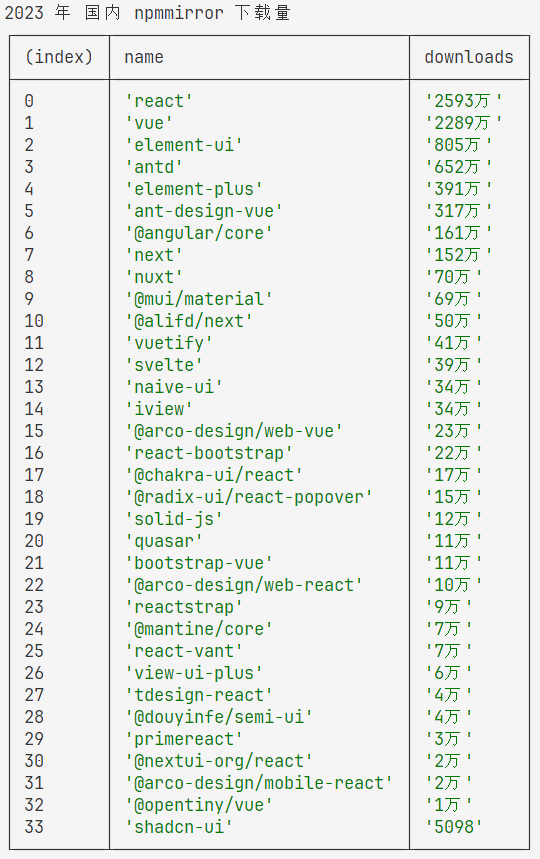Click the 'naive-ui' name cell
The image size is (540, 859).
coord(174,387)
